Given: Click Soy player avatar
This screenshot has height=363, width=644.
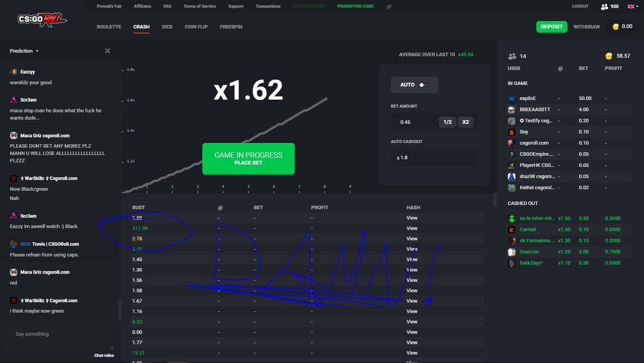Looking at the screenshot, I should coord(511,132).
